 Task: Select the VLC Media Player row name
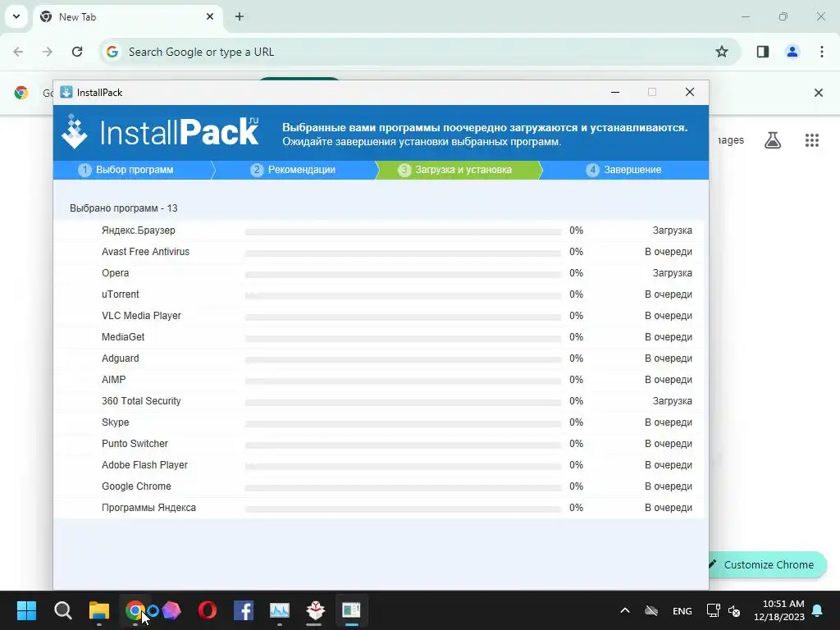pos(141,316)
